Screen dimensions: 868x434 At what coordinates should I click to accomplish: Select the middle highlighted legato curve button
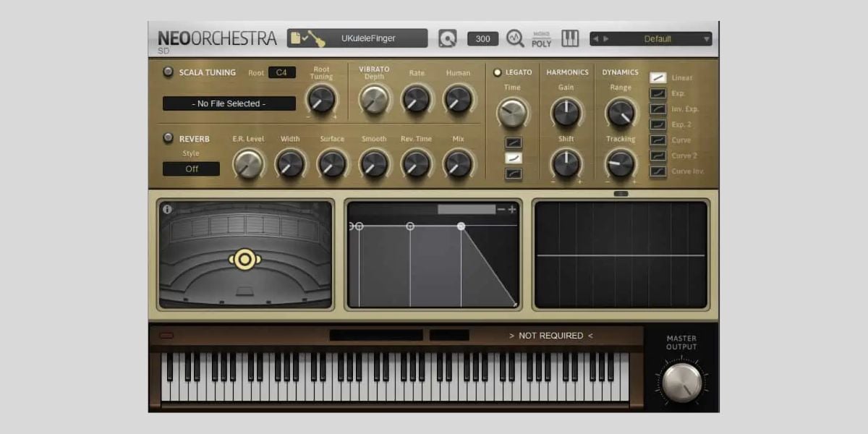514,158
